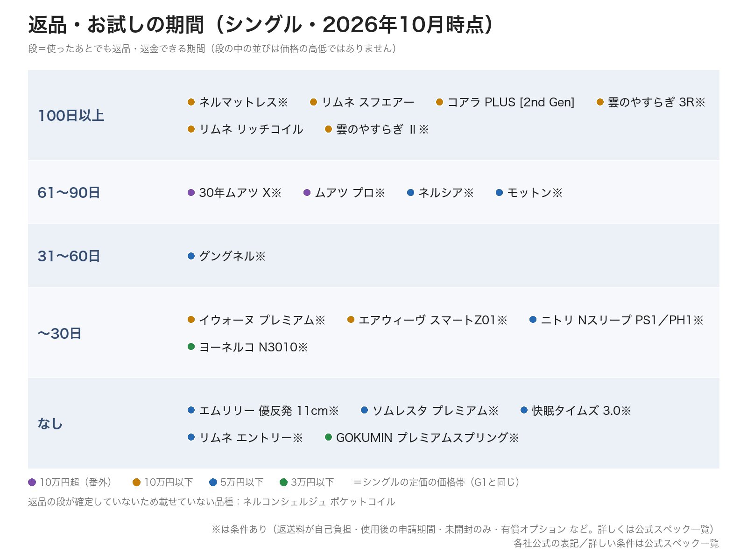
Task: Click the orange dot beside ネルマットレス※
Action: 191,102
